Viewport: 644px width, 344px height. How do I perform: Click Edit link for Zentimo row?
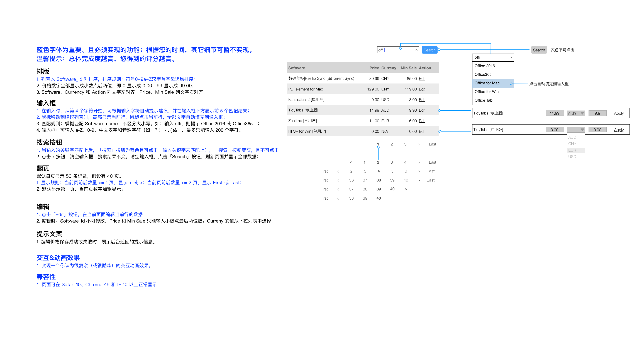[x=422, y=121]
